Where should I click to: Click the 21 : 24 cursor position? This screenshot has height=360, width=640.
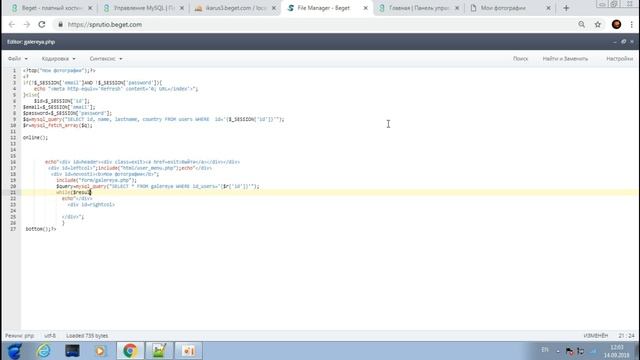626,336
